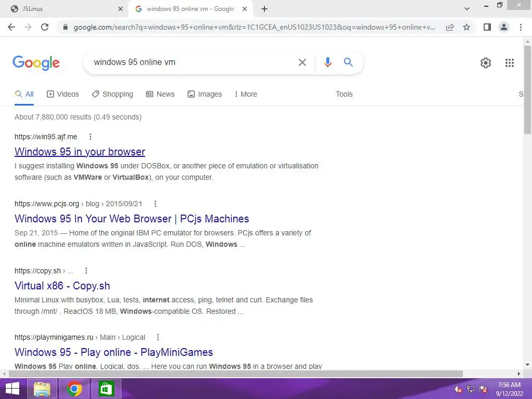Close the Google search tab
The height and width of the screenshot is (399, 532).
coord(245,9)
